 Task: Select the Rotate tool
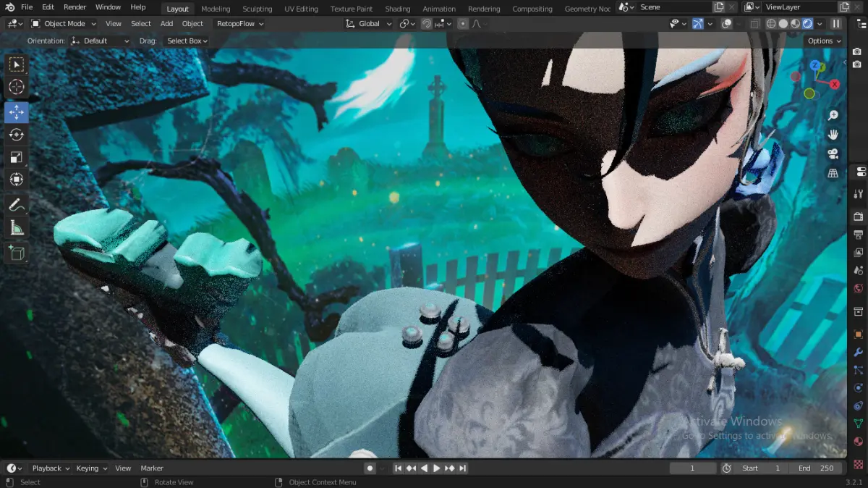16,135
